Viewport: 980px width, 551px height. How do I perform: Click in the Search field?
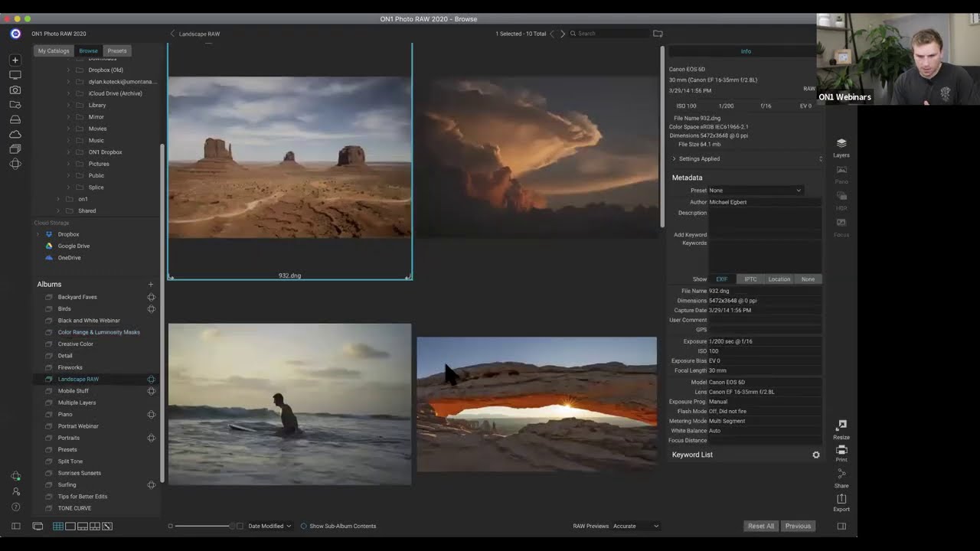[x=609, y=34]
